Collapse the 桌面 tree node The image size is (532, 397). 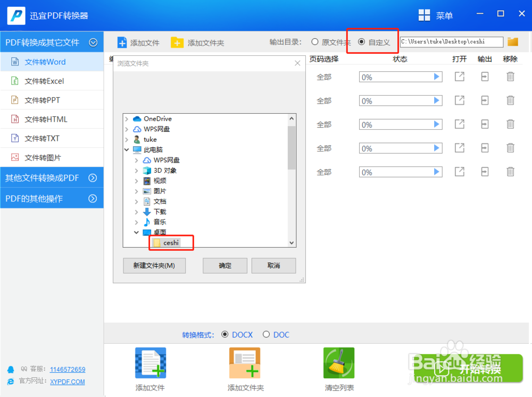tap(136, 232)
